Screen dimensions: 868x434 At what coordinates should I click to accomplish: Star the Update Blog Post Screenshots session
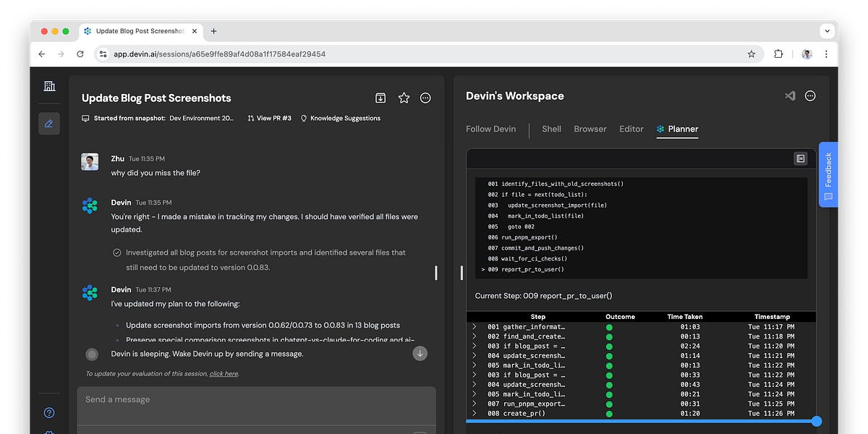[x=404, y=98]
